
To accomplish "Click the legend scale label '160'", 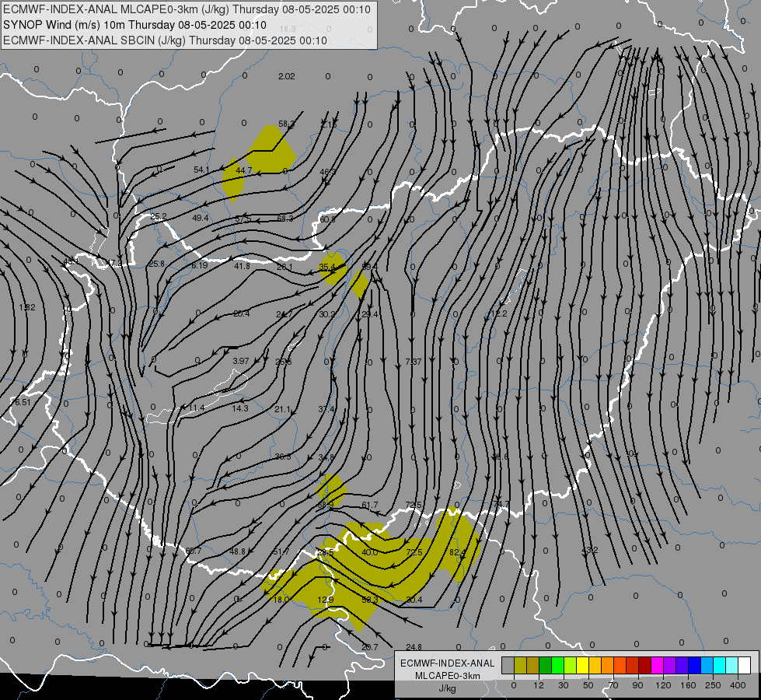I will [x=688, y=685].
